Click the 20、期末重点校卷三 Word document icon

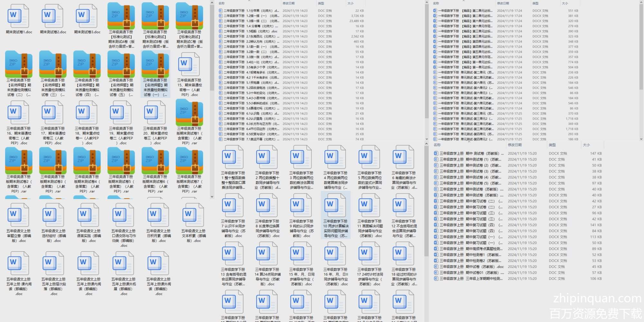click(x=155, y=113)
